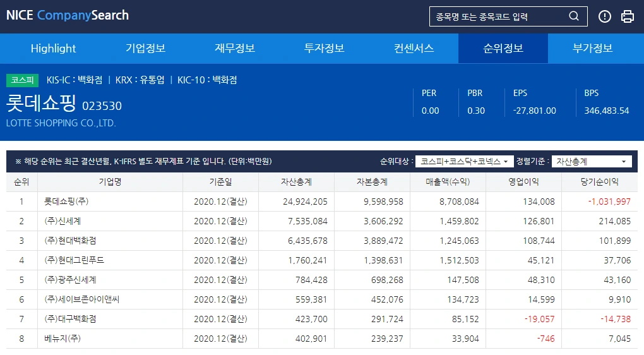Click the (주)신세계 company name
This screenshot has width=644, height=355.
click(63, 221)
